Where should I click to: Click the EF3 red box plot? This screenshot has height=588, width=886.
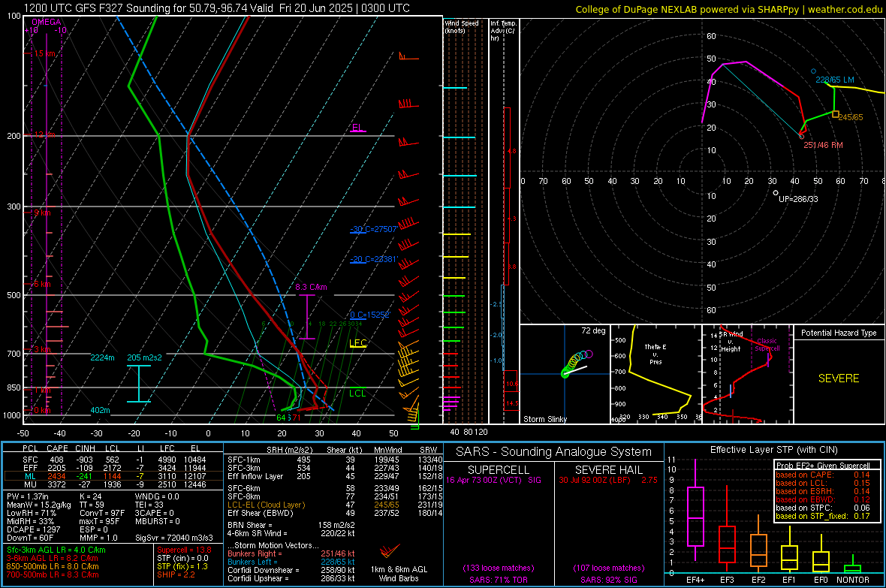click(x=727, y=529)
